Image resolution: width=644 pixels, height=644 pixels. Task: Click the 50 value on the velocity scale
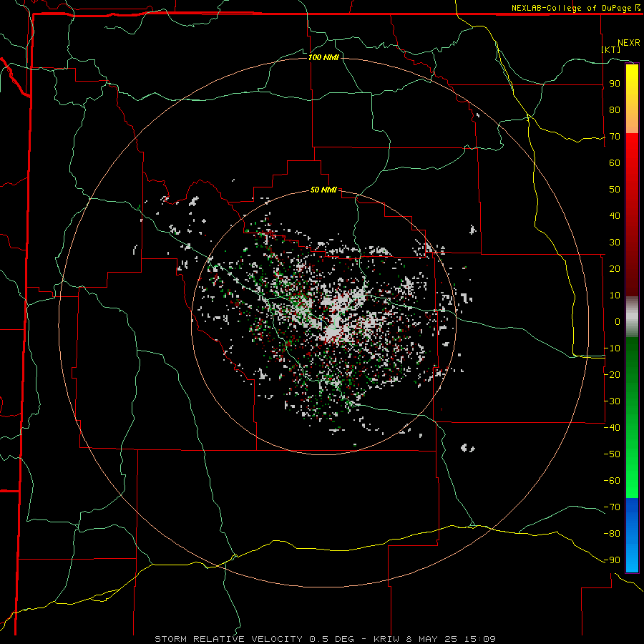[x=615, y=190]
